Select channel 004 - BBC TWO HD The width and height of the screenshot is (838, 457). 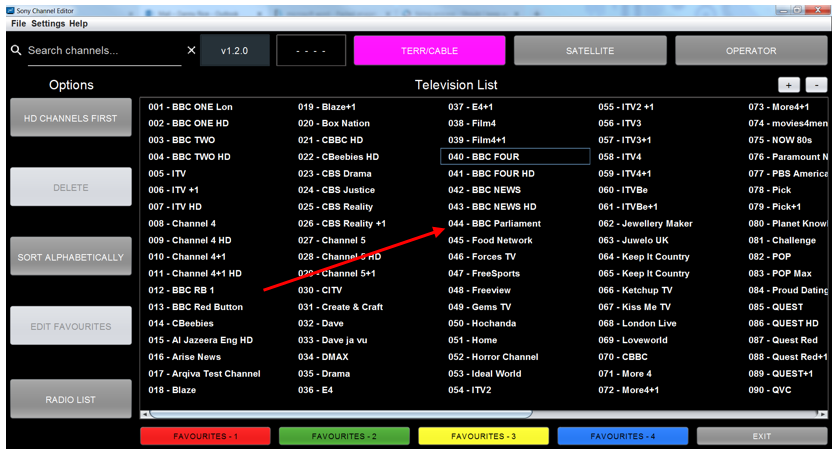point(189,157)
